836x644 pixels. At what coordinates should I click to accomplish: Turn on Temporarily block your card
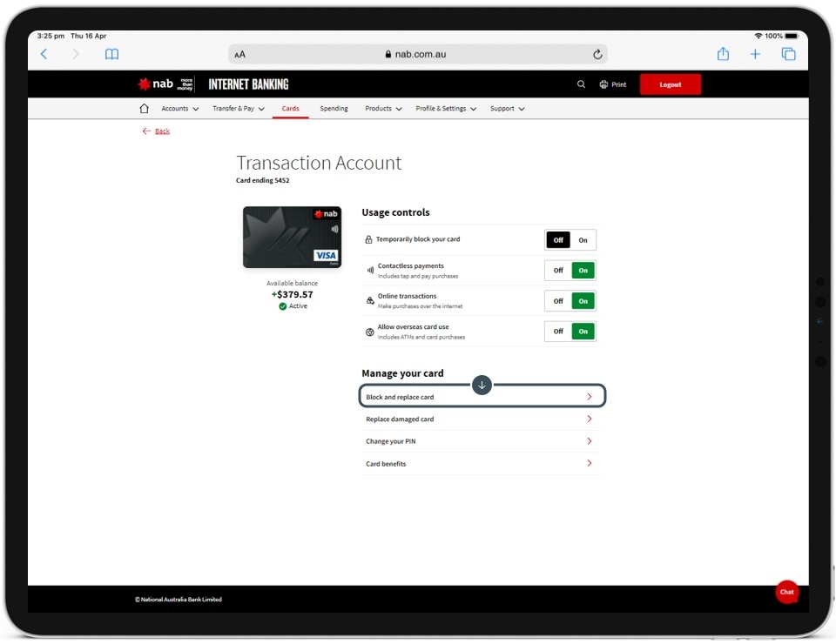click(x=583, y=240)
